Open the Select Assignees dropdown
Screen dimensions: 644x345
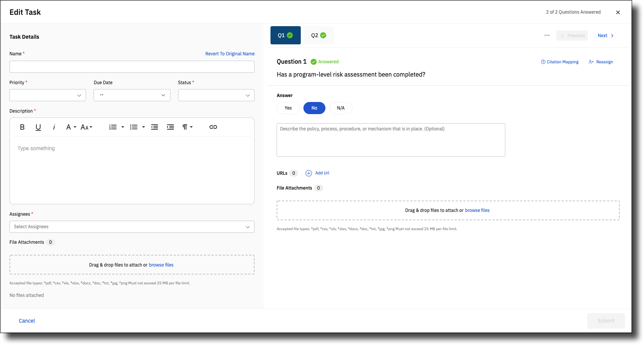(x=131, y=226)
